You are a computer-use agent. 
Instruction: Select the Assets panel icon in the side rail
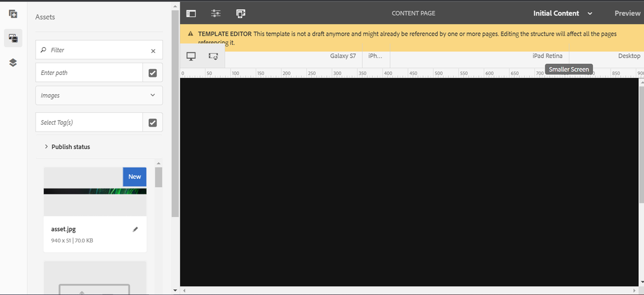[x=13, y=38]
